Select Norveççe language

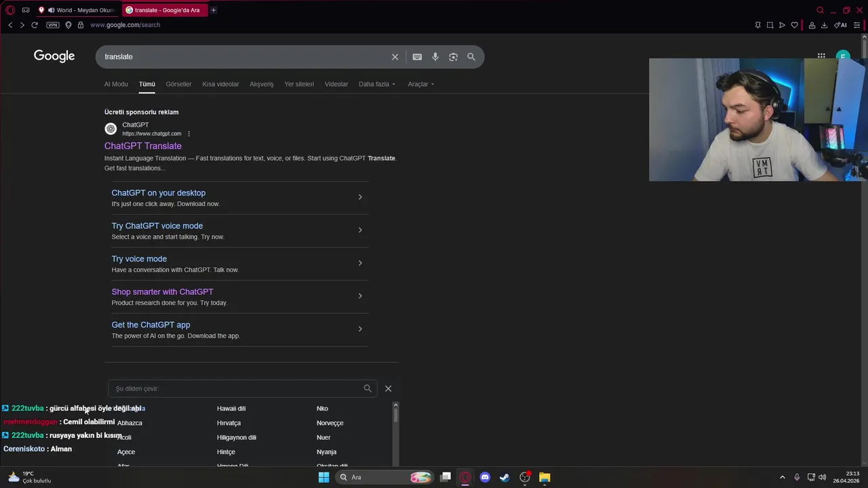[330, 423]
